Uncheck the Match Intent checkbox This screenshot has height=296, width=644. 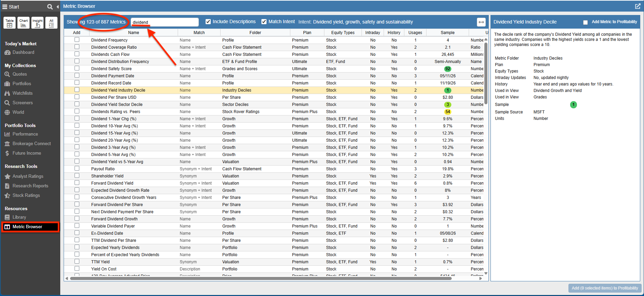pyautogui.click(x=264, y=22)
